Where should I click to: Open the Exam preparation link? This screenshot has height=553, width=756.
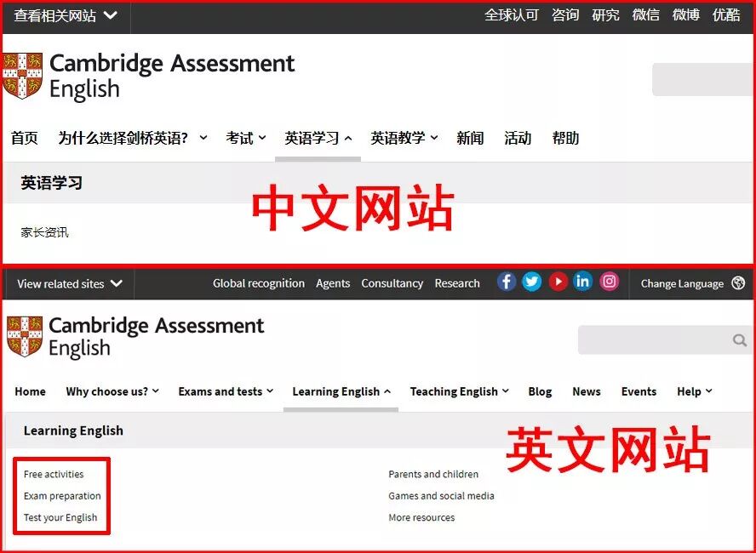[62, 496]
